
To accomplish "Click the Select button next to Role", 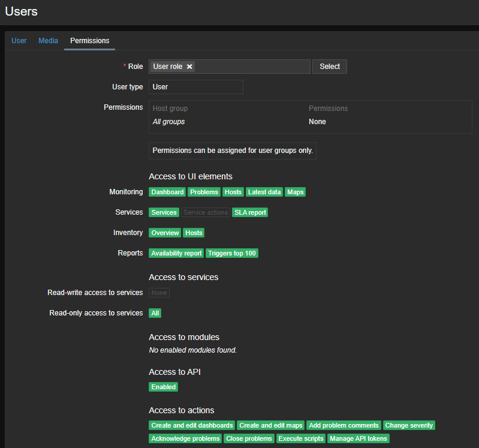I will 329,67.
